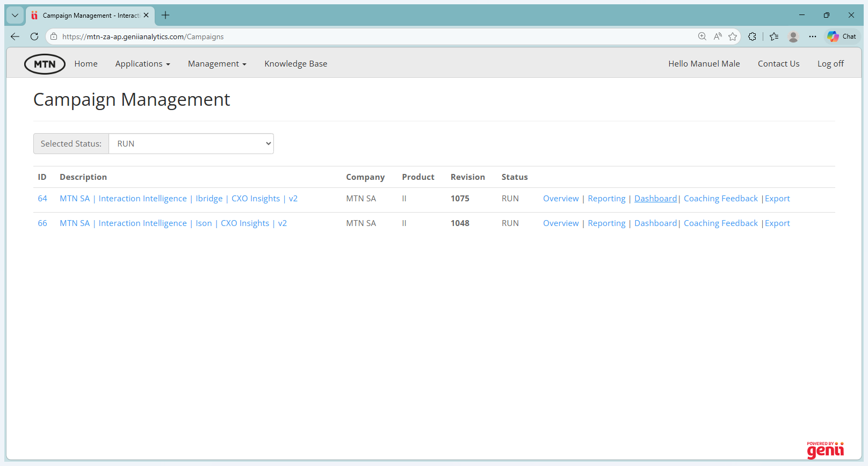Open the Read Aloud icon in address bar

coord(718,37)
